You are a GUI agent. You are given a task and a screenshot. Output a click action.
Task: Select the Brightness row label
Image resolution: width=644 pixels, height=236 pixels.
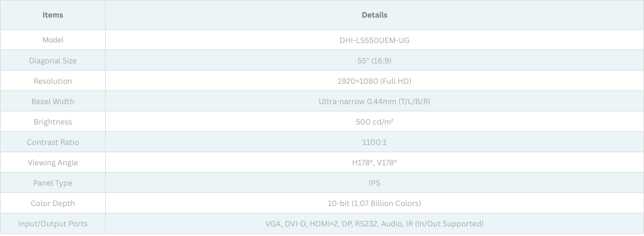pos(53,122)
